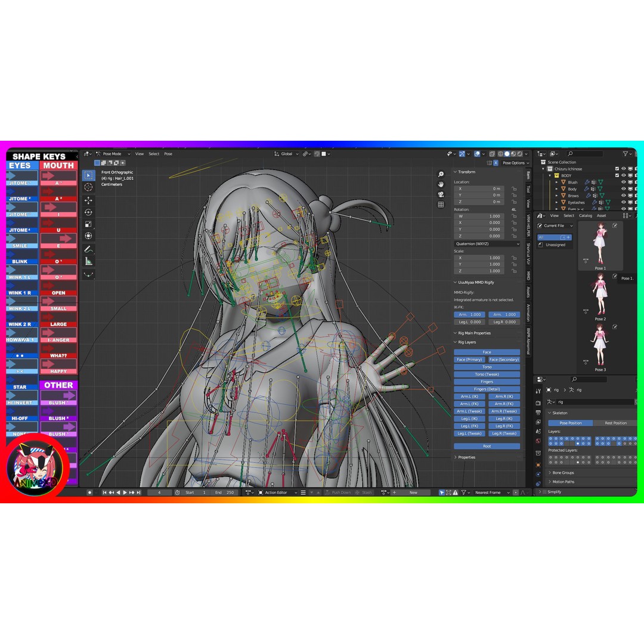The width and height of the screenshot is (644, 644).
Task: Click the End frame field showing 250
Action: [225, 493]
